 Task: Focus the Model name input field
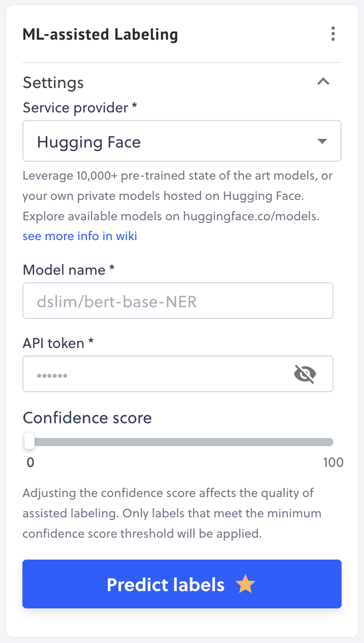click(178, 301)
